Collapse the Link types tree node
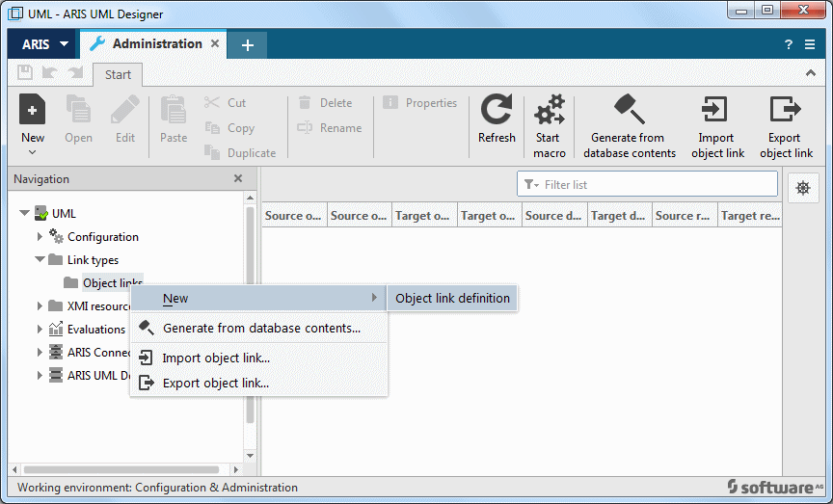Image resolution: width=833 pixels, height=504 pixels. 40,259
